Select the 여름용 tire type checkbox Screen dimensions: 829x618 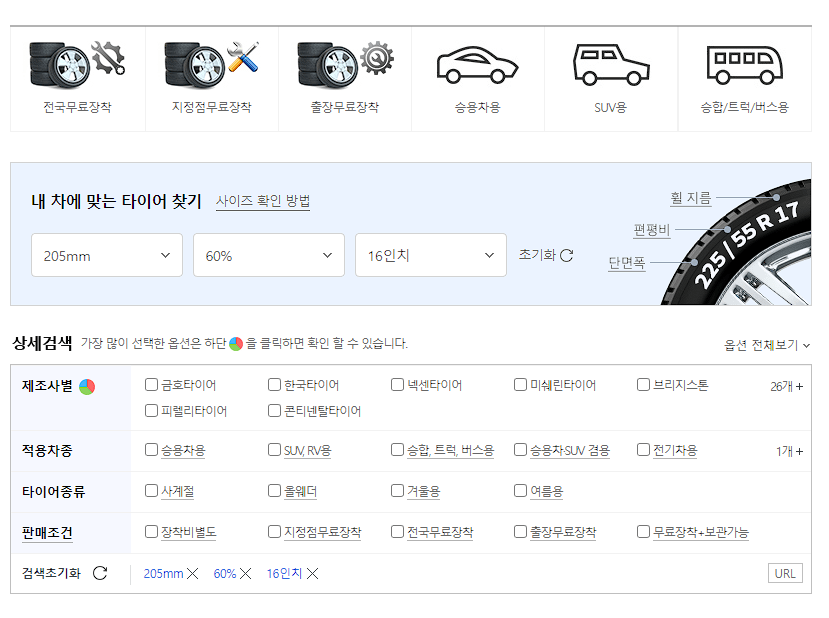click(x=520, y=491)
